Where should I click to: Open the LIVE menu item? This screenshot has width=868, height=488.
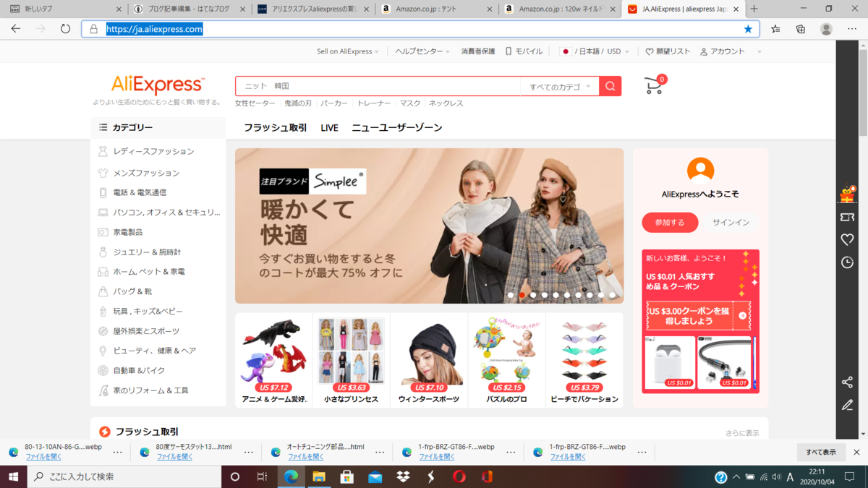click(x=329, y=128)
